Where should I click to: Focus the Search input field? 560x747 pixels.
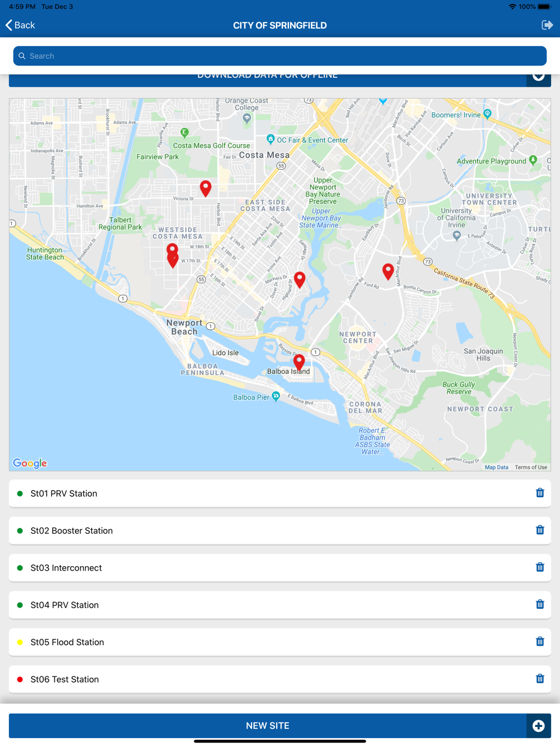pyautogui.click(x=280, y=56)
